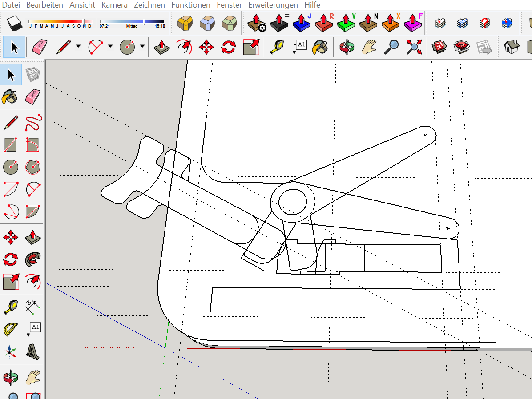Toggle shadows display on or off
532x399 pixels.
point(14,23)
